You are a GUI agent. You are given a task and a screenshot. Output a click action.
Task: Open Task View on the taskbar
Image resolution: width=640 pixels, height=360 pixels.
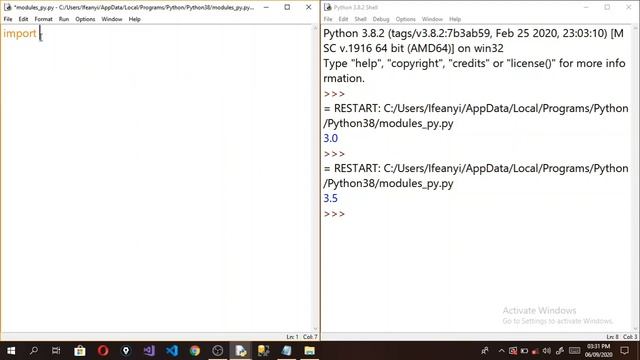tap(56, 351)
